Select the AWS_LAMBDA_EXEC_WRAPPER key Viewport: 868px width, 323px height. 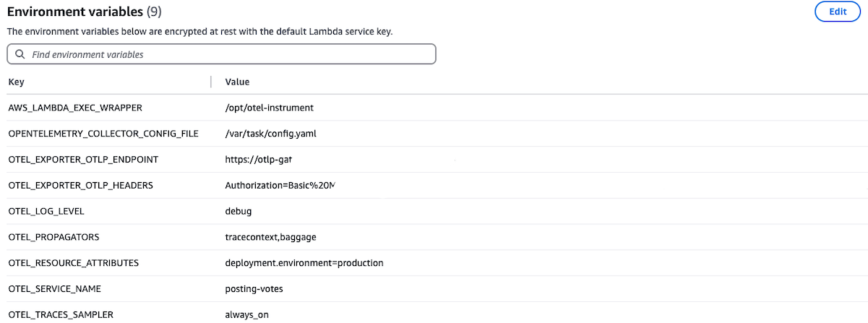point(75,108)
